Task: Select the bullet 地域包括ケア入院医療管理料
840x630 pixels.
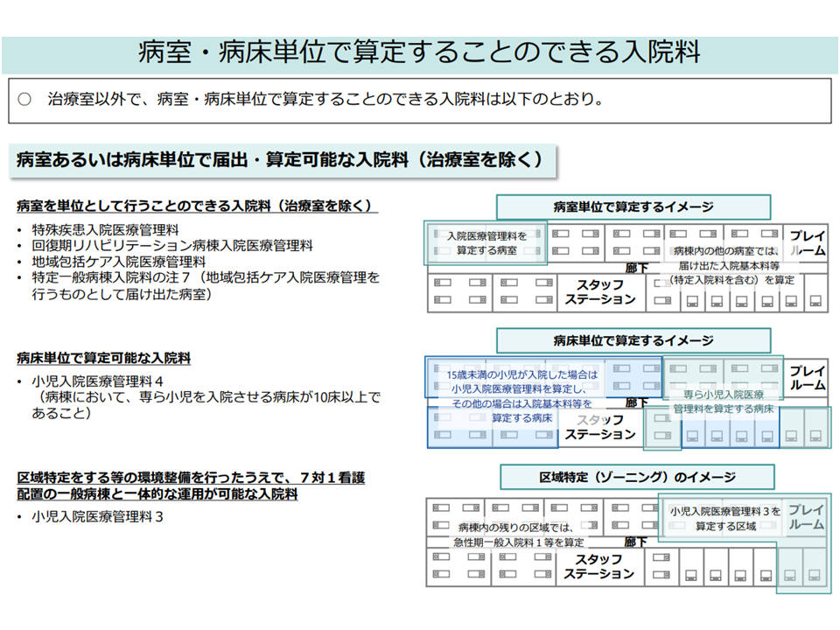Action: 119,262
